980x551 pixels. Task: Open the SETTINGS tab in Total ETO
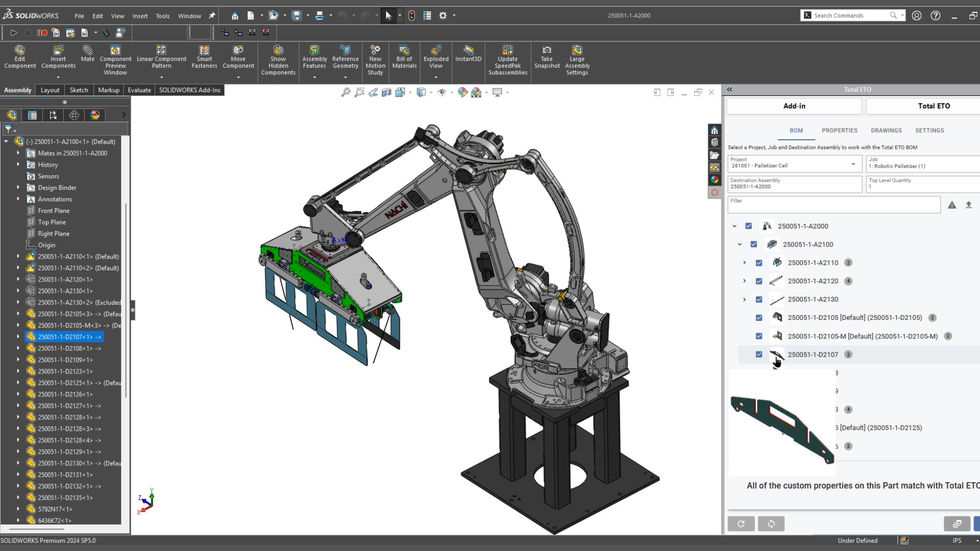pos(929,131)
